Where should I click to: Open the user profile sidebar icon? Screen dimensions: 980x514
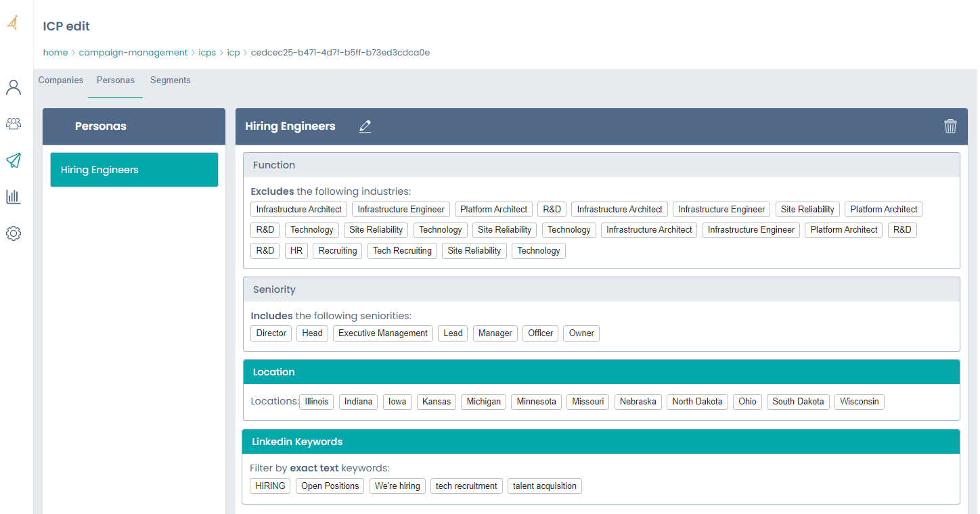click(x=14, y=87)
